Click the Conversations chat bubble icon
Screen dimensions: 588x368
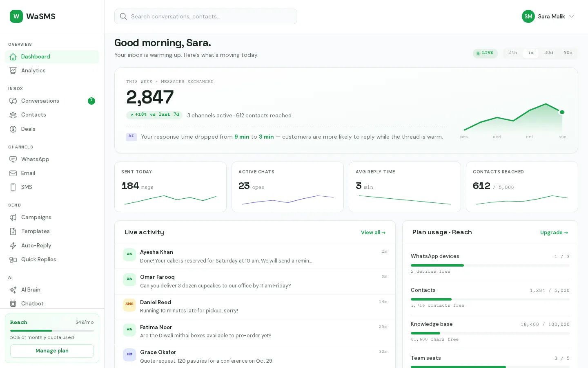tap(13, 101)
